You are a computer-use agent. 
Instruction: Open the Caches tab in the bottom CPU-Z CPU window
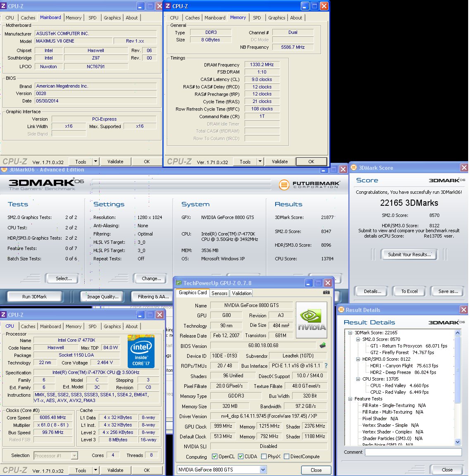(28, 326)
